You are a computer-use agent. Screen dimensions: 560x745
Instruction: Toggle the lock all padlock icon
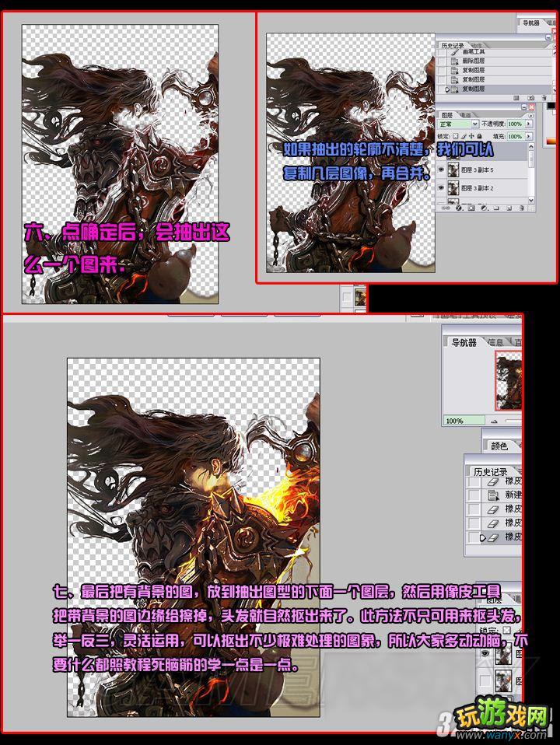coord(479,136)
